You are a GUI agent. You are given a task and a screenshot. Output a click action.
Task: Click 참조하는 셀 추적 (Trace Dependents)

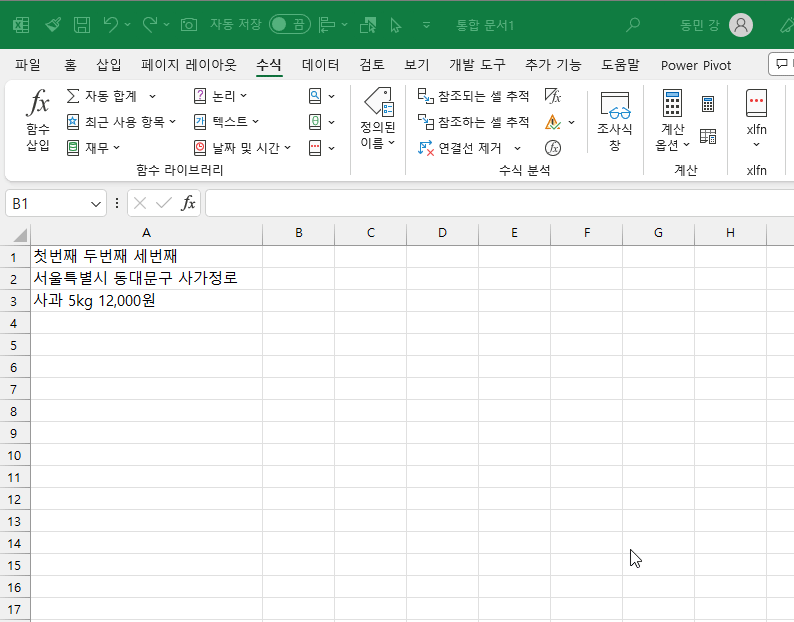click(x=473, y=122)
